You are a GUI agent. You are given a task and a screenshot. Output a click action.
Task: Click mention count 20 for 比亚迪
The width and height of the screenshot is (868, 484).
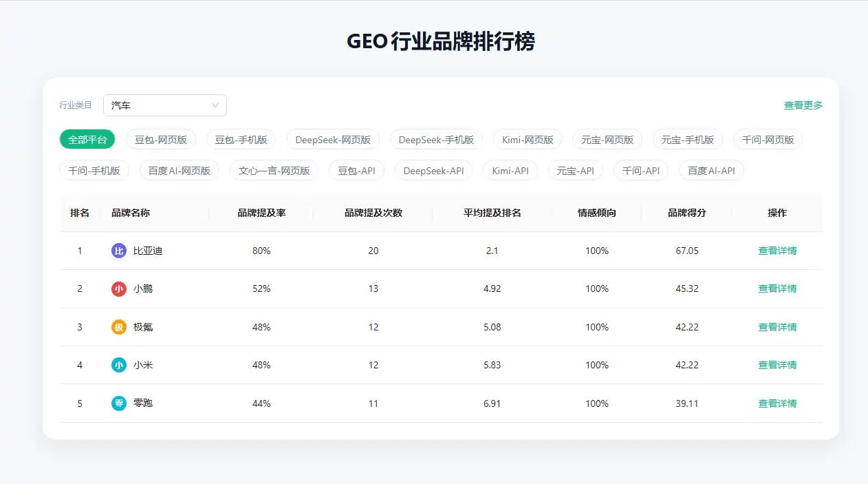(x=373, y=251)
